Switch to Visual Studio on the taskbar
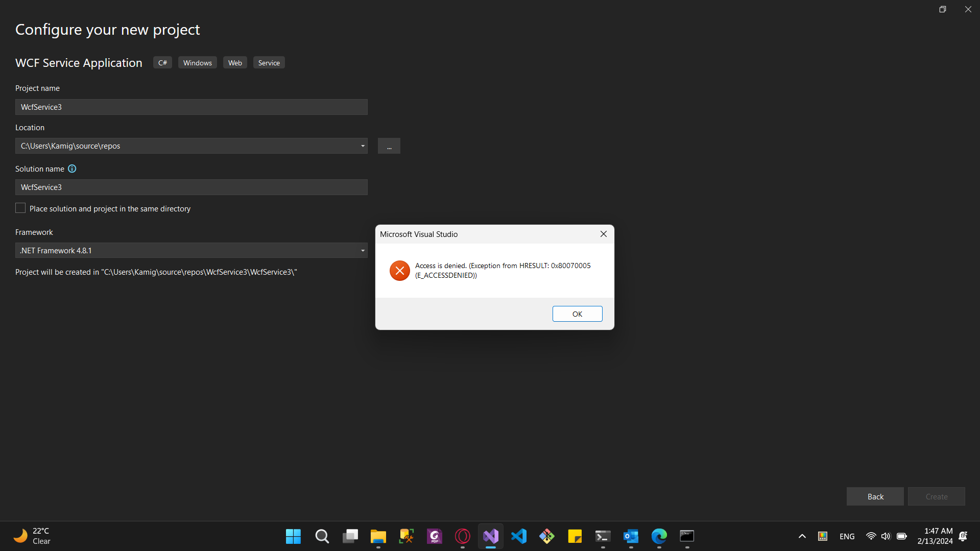The width and height of the screenshot is (980, 551). [x=490, y=536]
